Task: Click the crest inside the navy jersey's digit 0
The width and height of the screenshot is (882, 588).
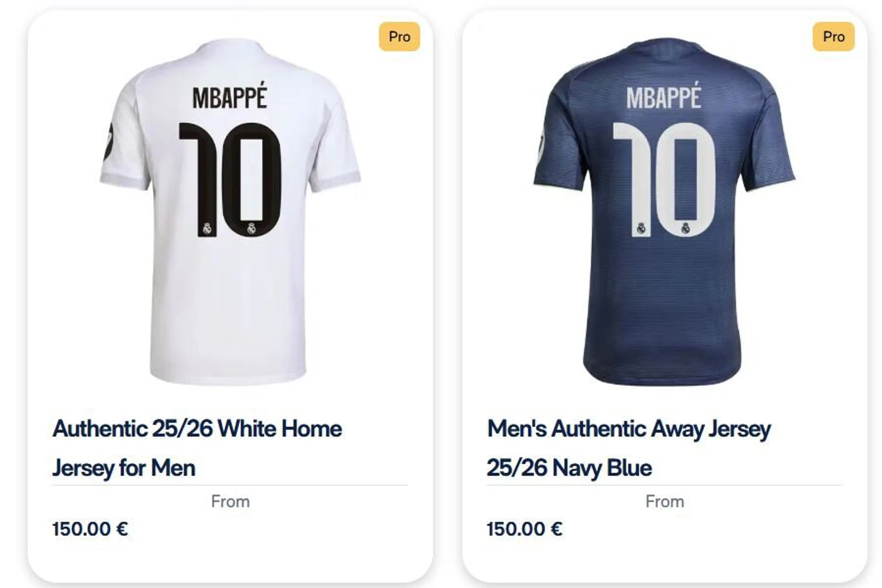Action: click(x=685, y=228)
